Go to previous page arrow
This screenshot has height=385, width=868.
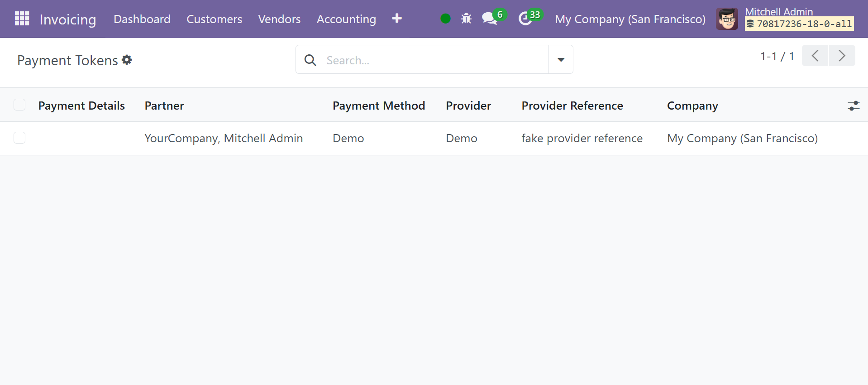(x=815, y=56)
